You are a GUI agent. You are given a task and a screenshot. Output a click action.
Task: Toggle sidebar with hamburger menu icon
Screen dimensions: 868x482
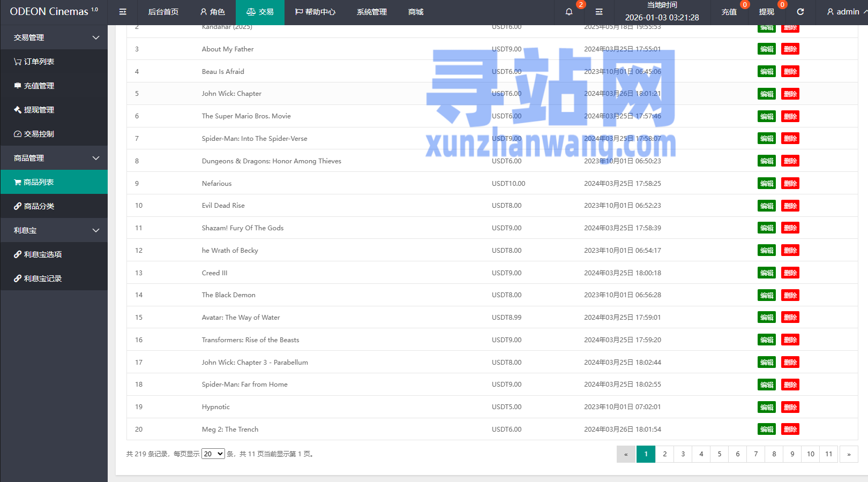coord(123,12)
